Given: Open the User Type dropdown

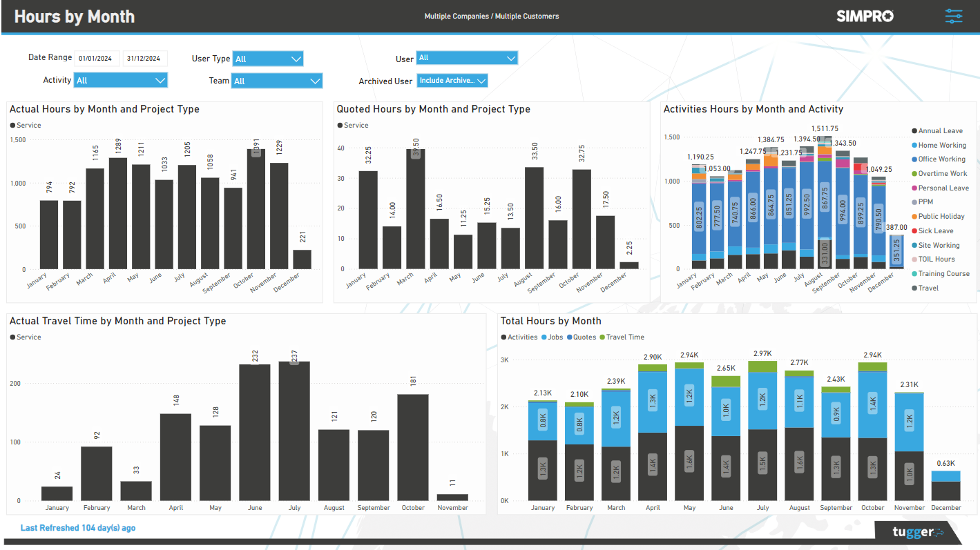Looking at the screenshot, I should 267,58.
